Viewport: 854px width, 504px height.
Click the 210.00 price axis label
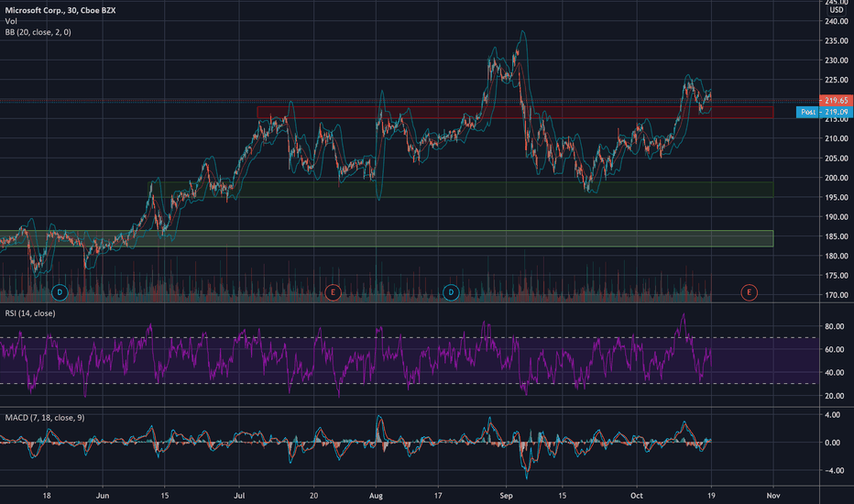point(836,139)
